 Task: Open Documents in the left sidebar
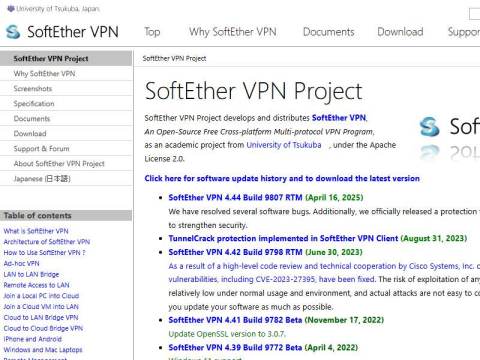66,118
